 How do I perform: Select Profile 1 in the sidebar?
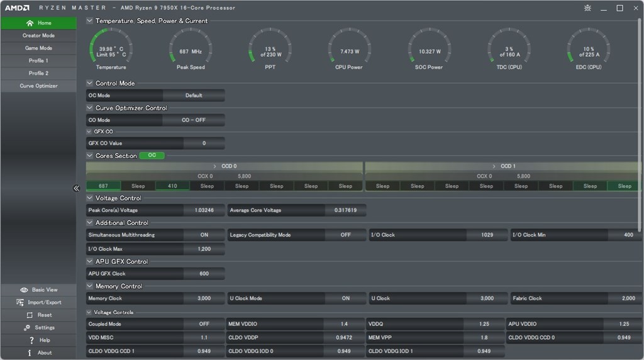[38, 61]
